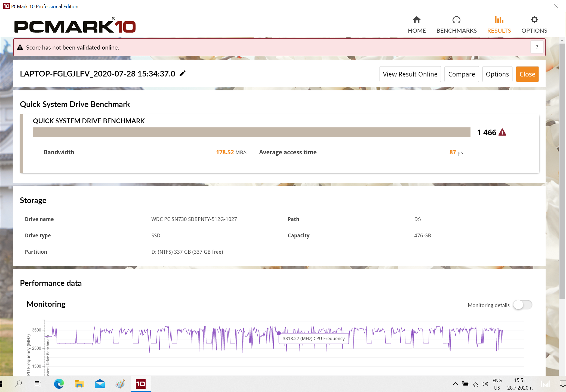Click the Capacity value 476 GB
This screenshot has width=566, height=392.
(423, 235)
